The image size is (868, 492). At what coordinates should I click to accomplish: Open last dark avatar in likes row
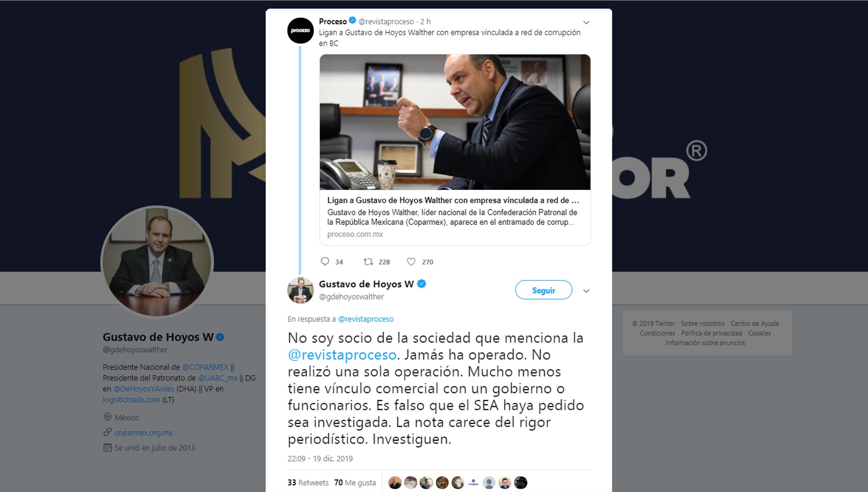pos(520,482)
